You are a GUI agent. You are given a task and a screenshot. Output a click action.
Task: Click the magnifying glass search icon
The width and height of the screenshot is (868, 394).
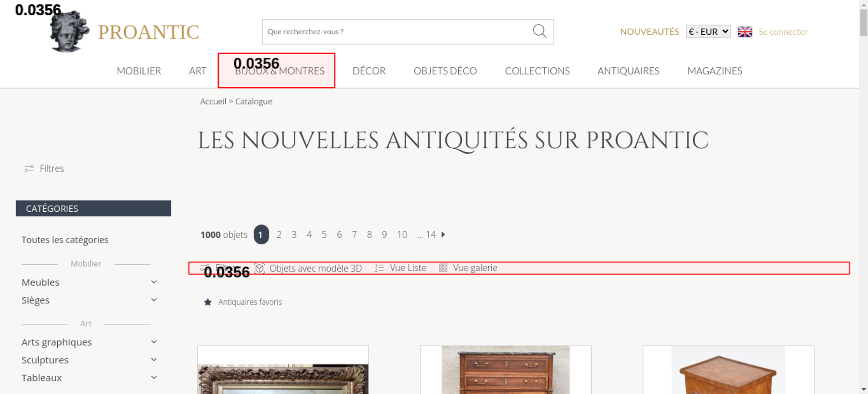[x=539, y=31]
